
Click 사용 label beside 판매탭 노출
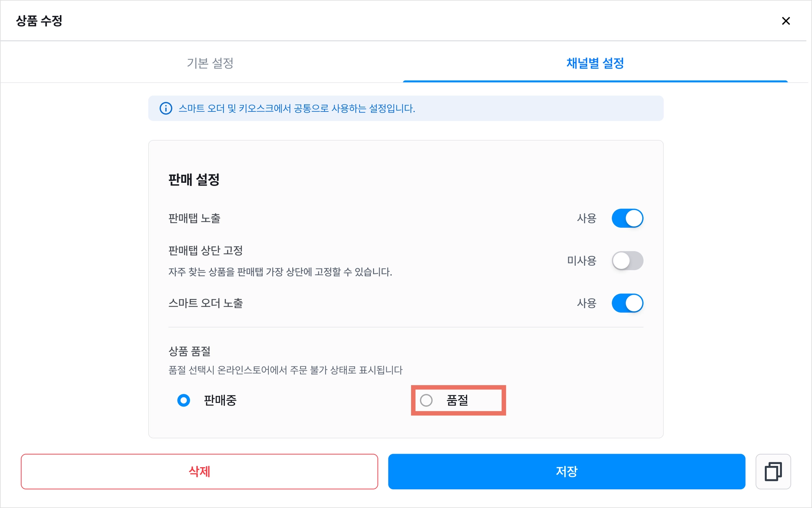pos(586,218)
